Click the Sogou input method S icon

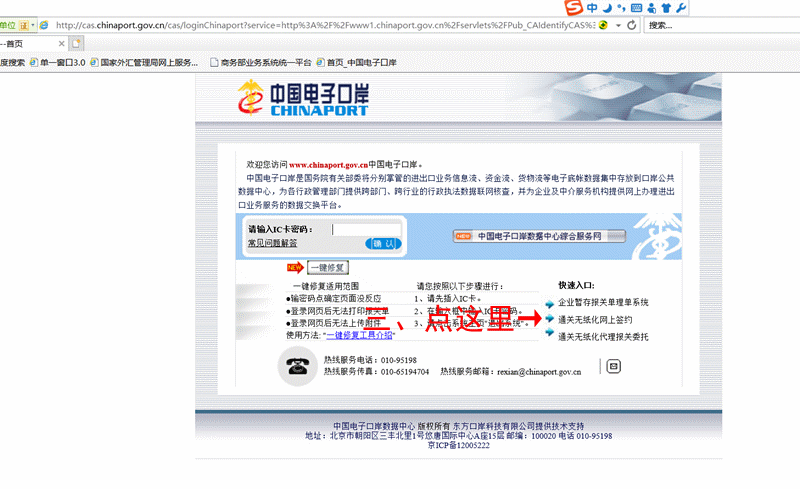[573, 8]
